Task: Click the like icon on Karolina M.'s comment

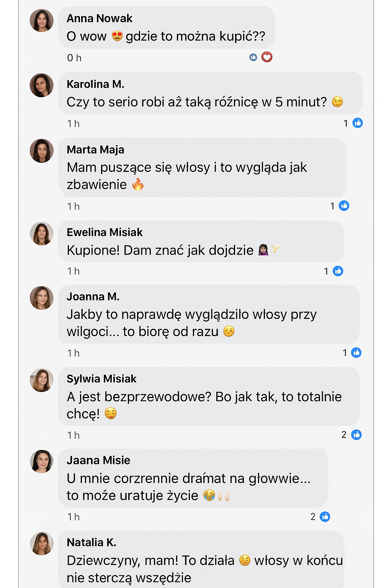Action: click(x=358, y=123)
